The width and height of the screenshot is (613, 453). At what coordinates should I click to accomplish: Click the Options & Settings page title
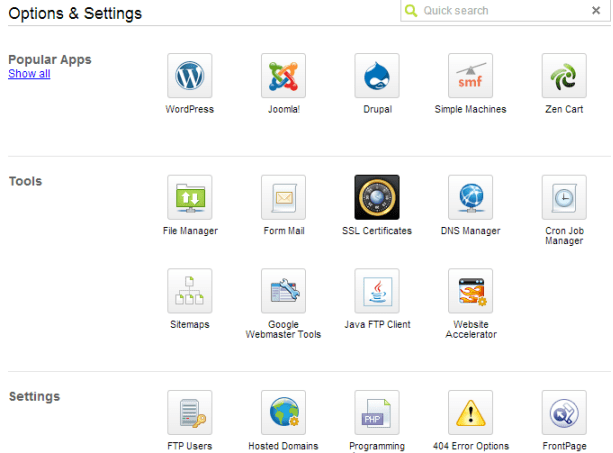(75, 13)
